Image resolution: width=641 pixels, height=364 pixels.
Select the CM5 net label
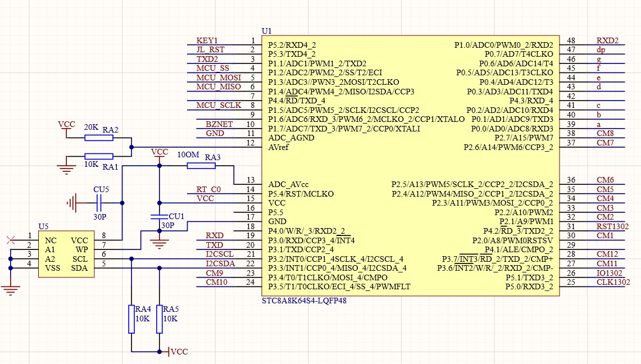[606, 189]
